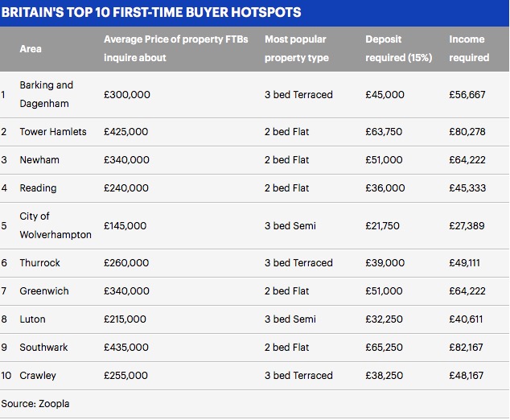Click the Crawley area name
This screenshot has width=510, height=420.
pyautogui.click(x=38, y=375)
